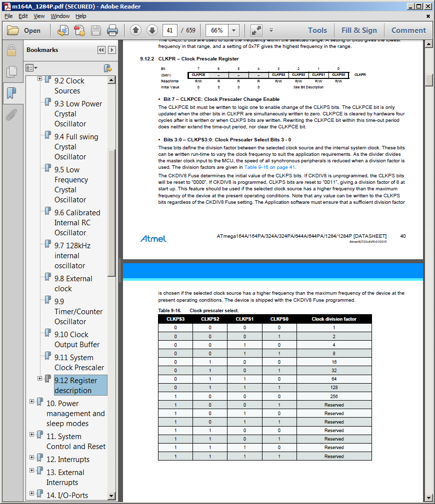Select 9.9 Timer/Counter Oscillator bookmark
435x504 pixels.
78,312
